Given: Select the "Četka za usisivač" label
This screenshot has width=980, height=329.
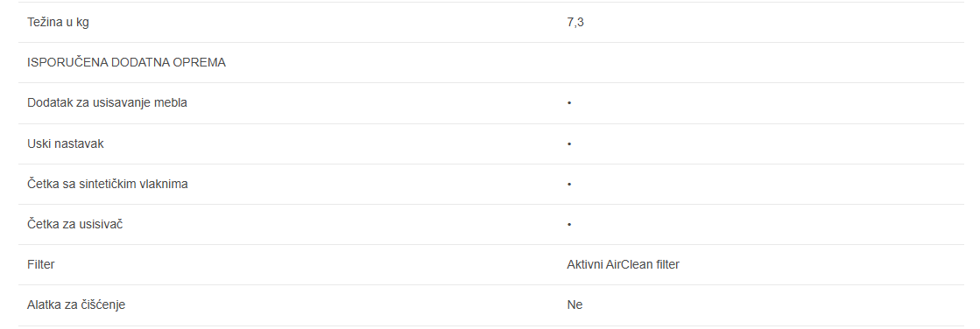Looking at the screenshot, I should [75, 224].
